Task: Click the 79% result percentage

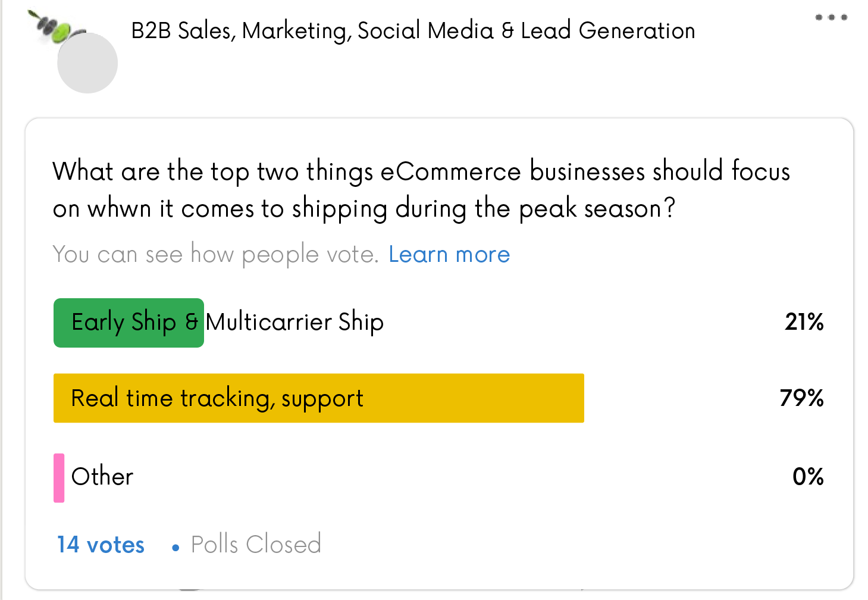Action: click(801, 398)
